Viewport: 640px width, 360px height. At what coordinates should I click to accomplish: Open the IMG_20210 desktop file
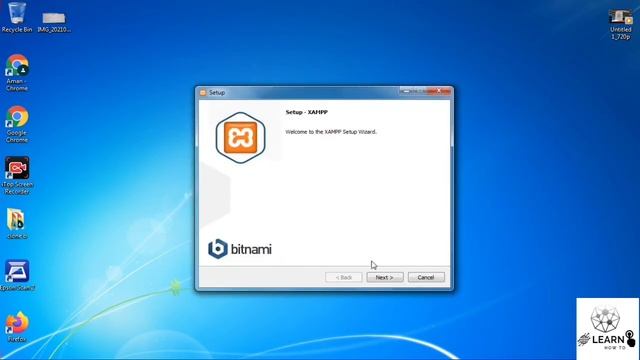click(54, 22)
